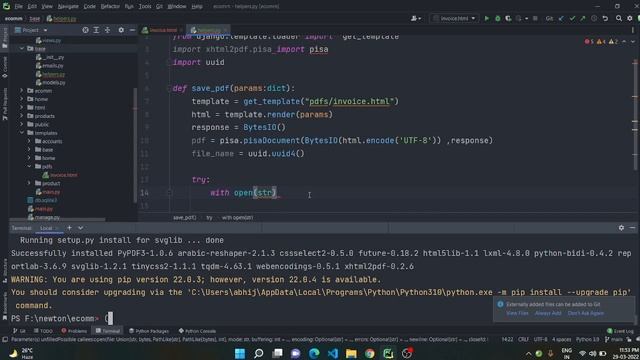Open the File menu

tap(19, 7)
